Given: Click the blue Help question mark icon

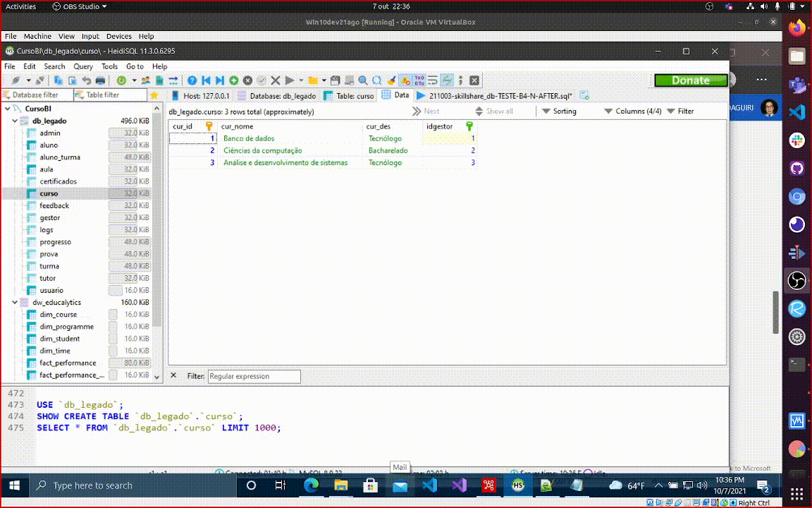Looking at the screenshot, I should click(192, 80).
